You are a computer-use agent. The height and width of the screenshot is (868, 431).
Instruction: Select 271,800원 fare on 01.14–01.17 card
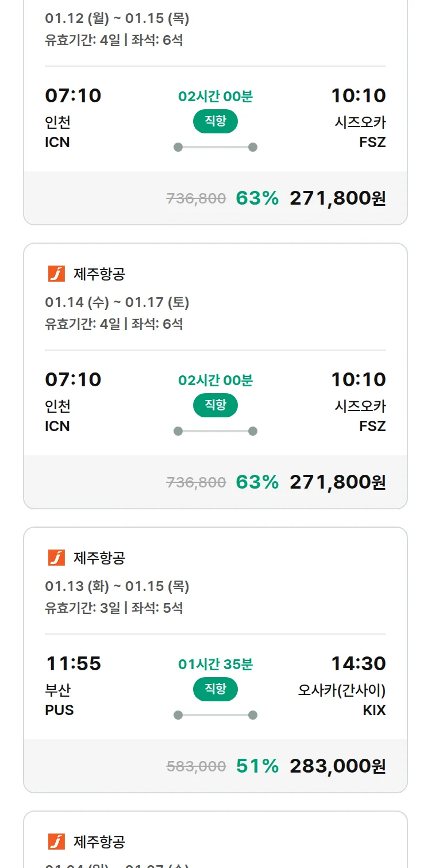pyautogui.click(x=337, y=482)
